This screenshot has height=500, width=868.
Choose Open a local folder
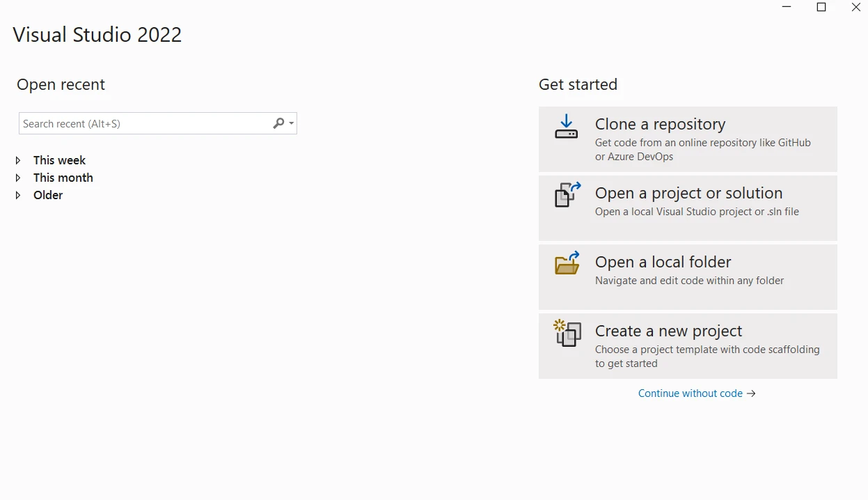(663, 262)
